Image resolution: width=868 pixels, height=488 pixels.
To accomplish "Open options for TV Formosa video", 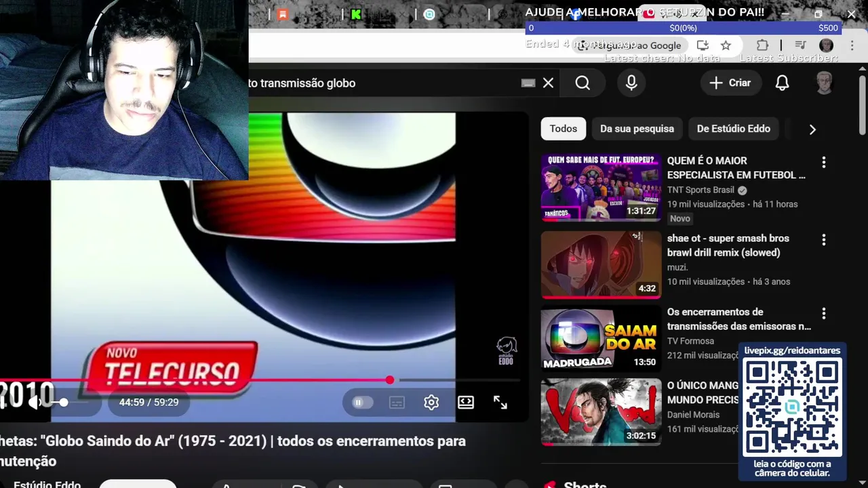I will tap(823, 313).
